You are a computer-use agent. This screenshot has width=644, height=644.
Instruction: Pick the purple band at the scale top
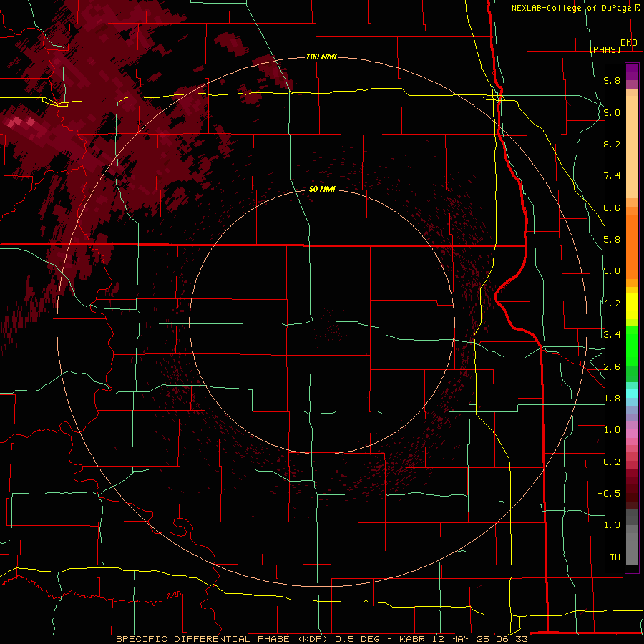click(632, 72)
